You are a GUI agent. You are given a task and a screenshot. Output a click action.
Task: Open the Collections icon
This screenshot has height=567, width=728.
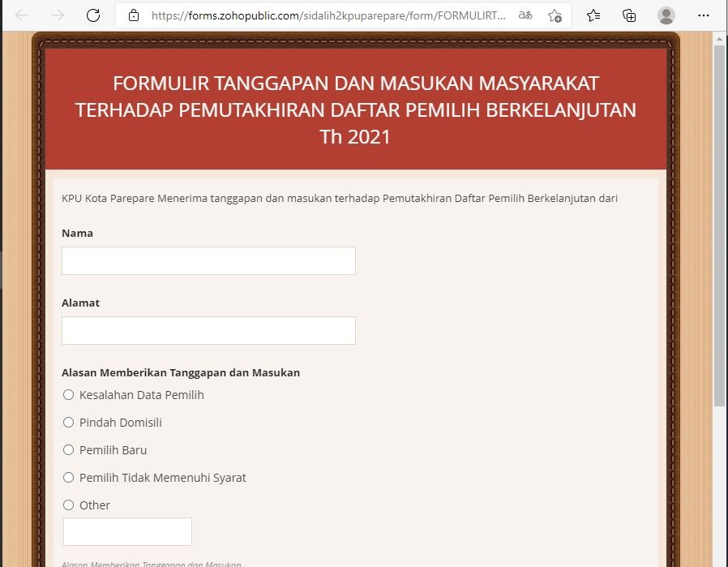point(629,15)
